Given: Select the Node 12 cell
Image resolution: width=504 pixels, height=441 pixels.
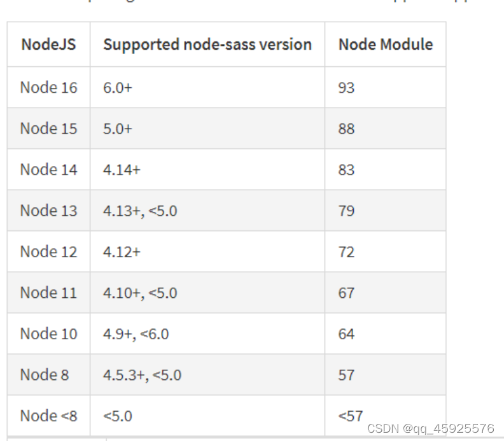Looking at the screenshot, I should pyautogui.click(x=48, y=251).
